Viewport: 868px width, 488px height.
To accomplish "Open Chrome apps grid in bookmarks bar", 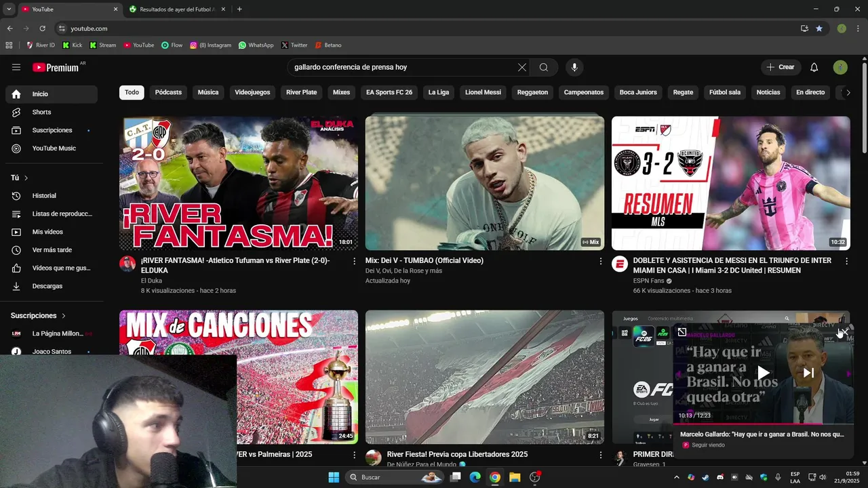I will click(x=9, y=45).
